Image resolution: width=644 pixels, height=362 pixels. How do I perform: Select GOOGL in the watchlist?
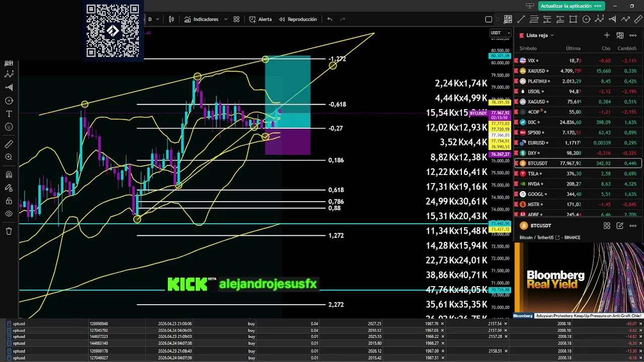coord(578,194)
